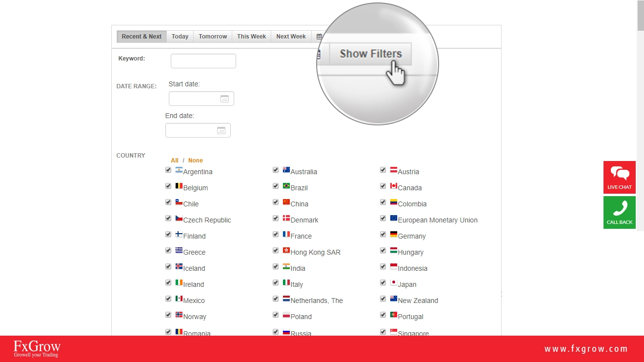The image size is (644, 362).
Task: Uncheck the European Monetary Union checkbox
Action: pyautogui.click(x=383, y=218)
